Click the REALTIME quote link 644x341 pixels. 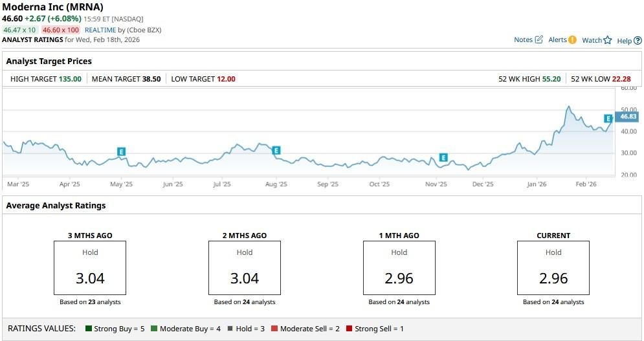(100, 30)
